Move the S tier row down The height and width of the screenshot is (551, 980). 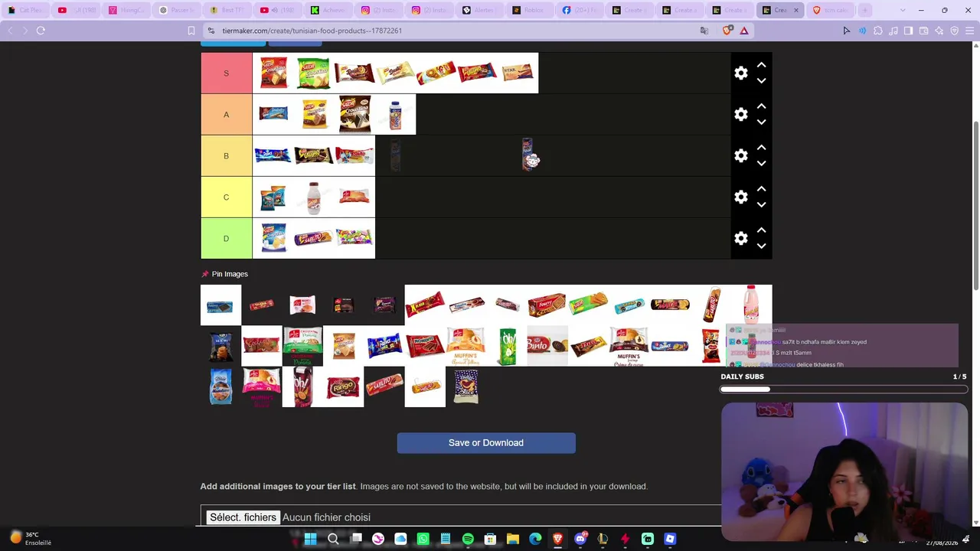[x=761, y=80]
